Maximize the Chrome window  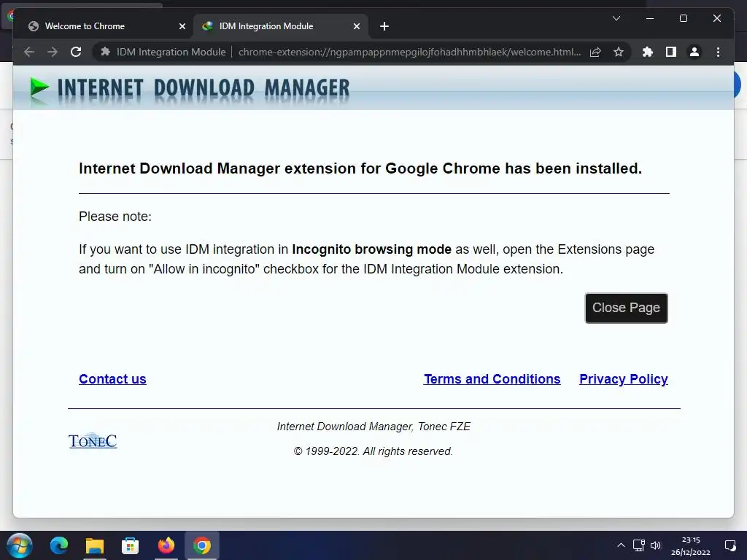683,18
